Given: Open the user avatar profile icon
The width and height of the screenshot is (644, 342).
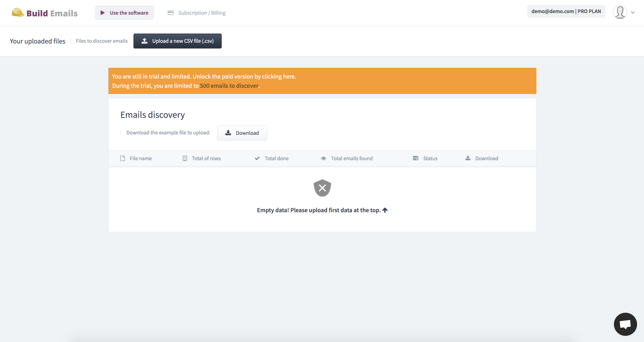Looking at the screenshot, I should click(x=620, y=12).
